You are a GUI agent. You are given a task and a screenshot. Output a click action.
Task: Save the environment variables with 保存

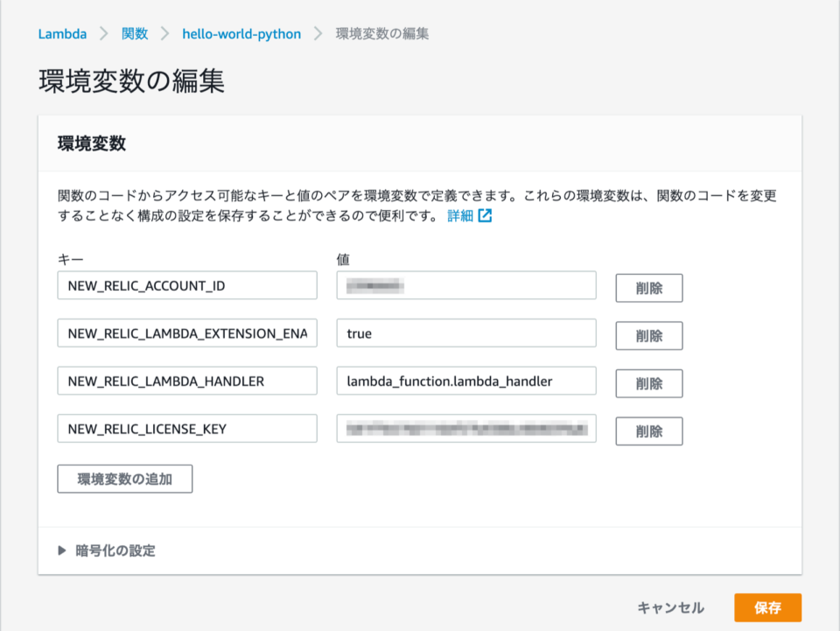[768, 606]
